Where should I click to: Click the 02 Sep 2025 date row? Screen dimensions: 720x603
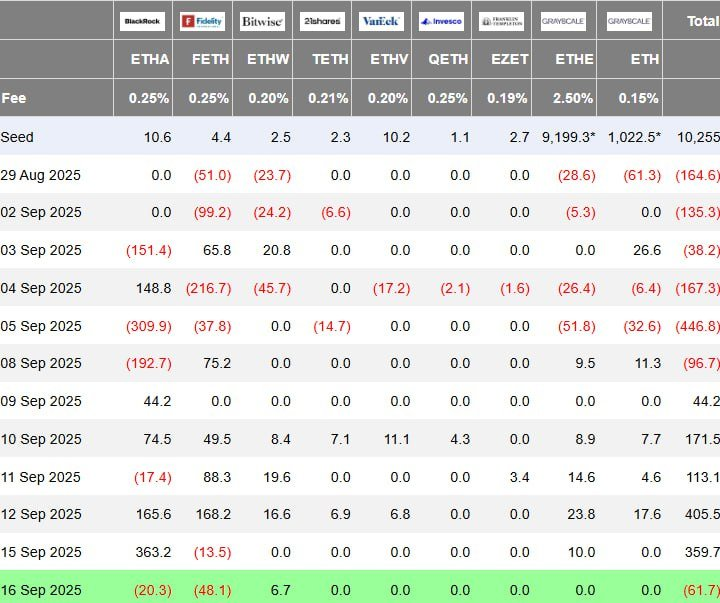(41, 212)
